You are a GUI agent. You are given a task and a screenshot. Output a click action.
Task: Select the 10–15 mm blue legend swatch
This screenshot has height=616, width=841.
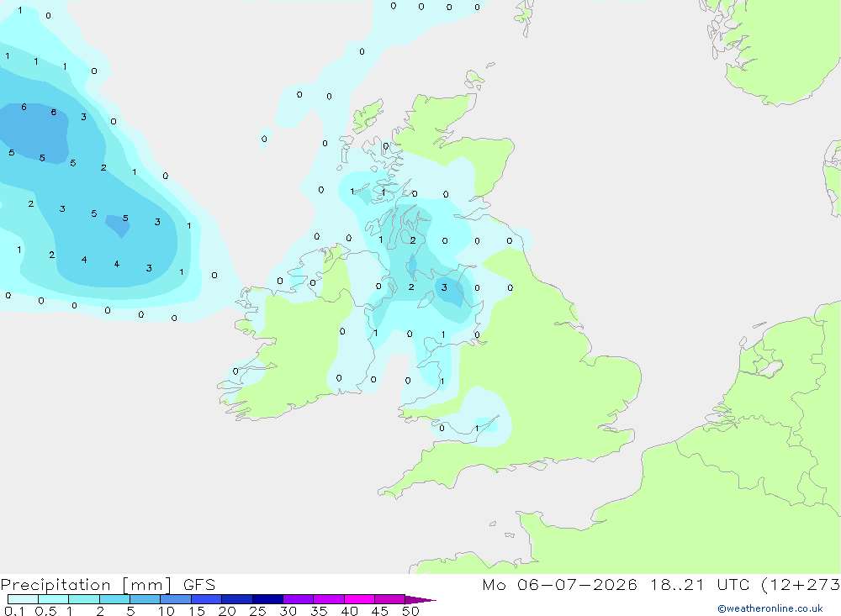tap(176, 599)
